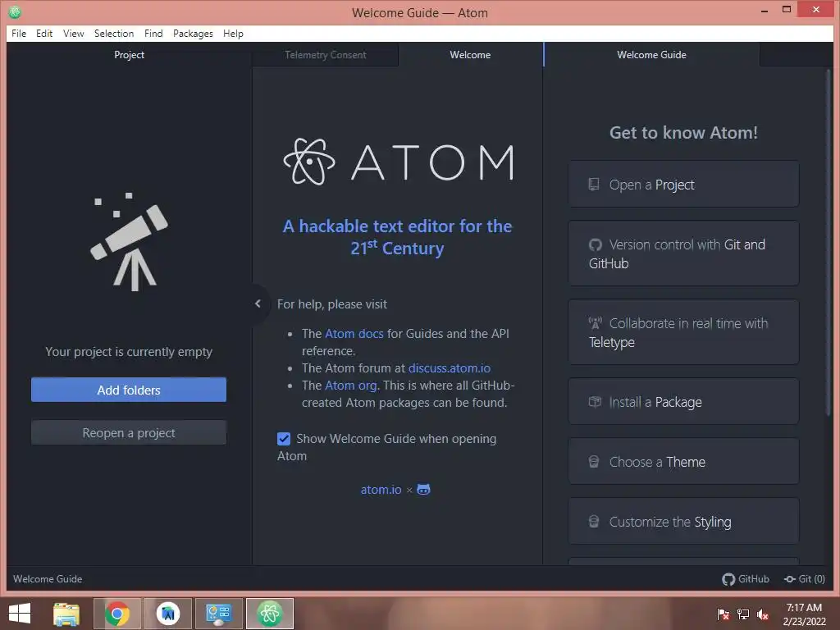Click the paintcan icon on Choose a Theme

(594, 461)
